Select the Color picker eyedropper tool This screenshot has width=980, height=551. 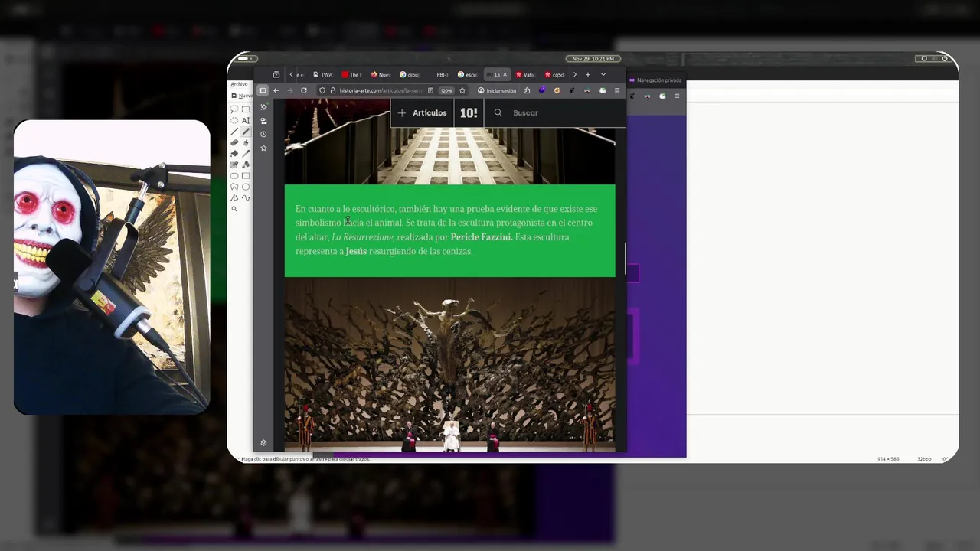coord(246,154)
